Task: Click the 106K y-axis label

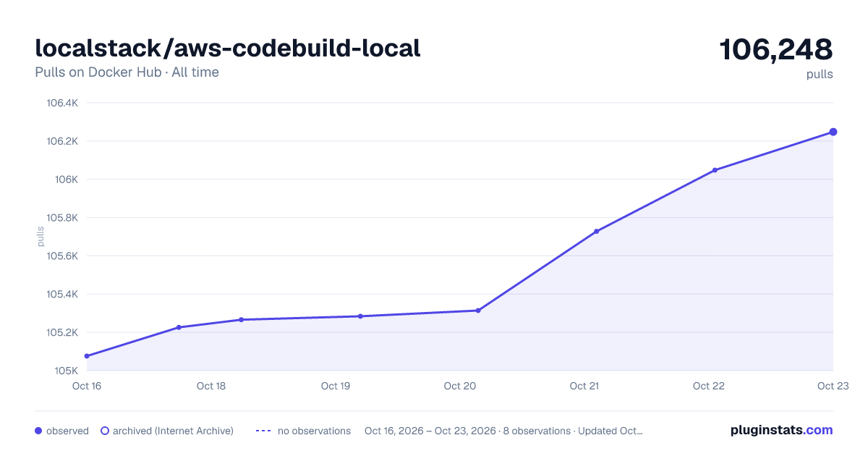Action: 66,180
